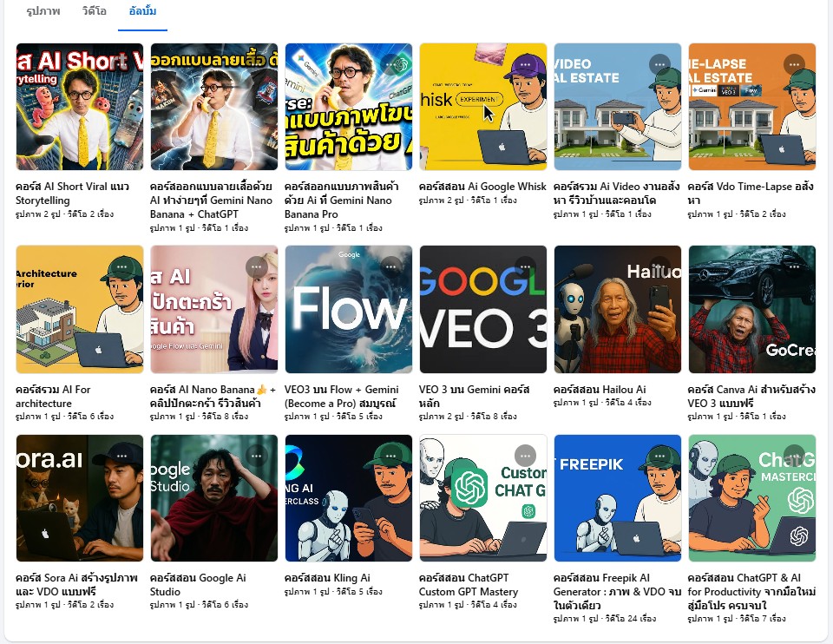Click the Hailuo album cover with old man
The width and height of the screenshot is (833, 644).
pyautogui.click(x=617, y=309)
